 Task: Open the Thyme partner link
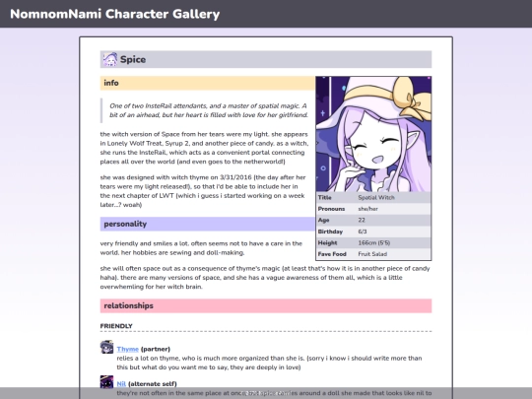coord(127,349)
